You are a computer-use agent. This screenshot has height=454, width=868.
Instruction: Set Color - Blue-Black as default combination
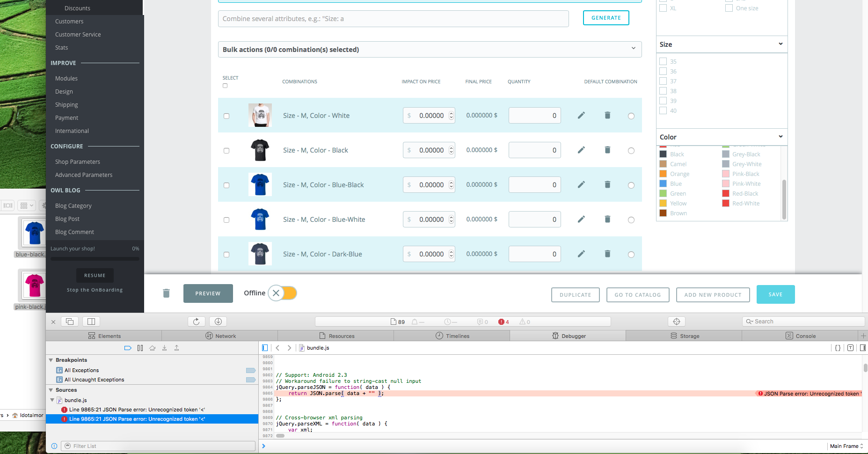(x=631, y=185)
